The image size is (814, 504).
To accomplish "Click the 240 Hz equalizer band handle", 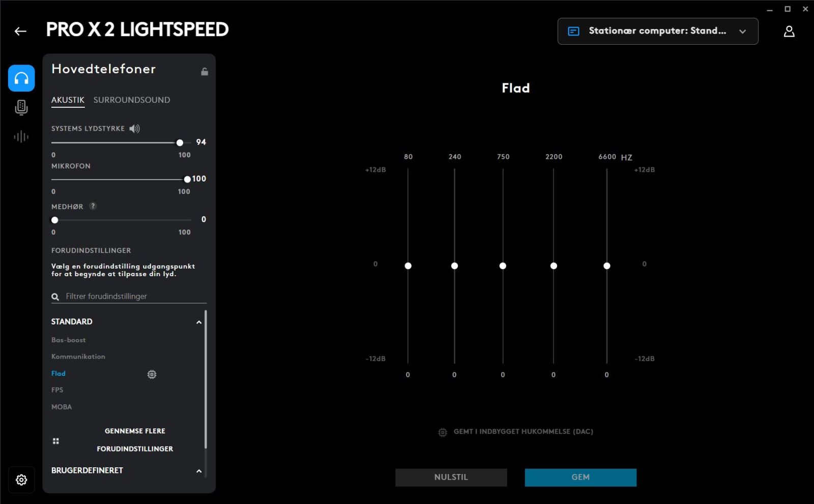I will tap(455, 266).
